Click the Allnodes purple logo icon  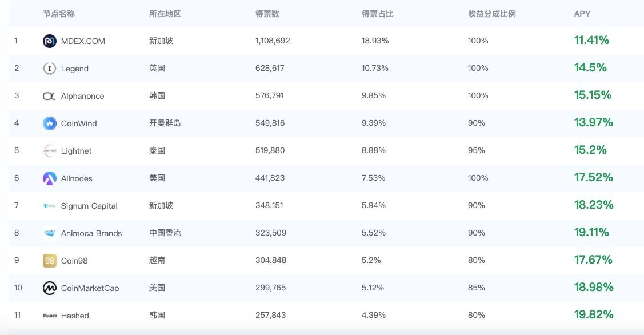(50, 178)
